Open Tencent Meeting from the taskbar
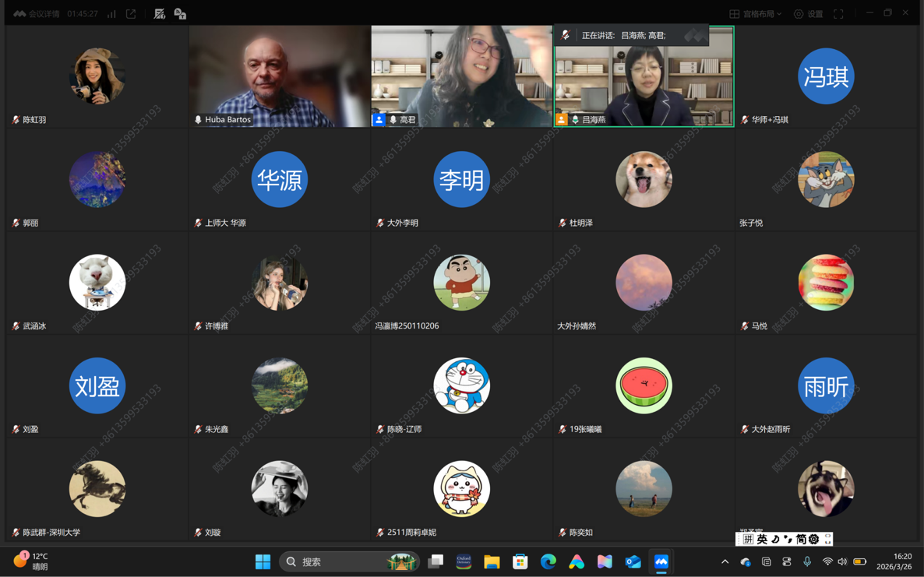The image size is (924, 577). click(x=661, y=561)
